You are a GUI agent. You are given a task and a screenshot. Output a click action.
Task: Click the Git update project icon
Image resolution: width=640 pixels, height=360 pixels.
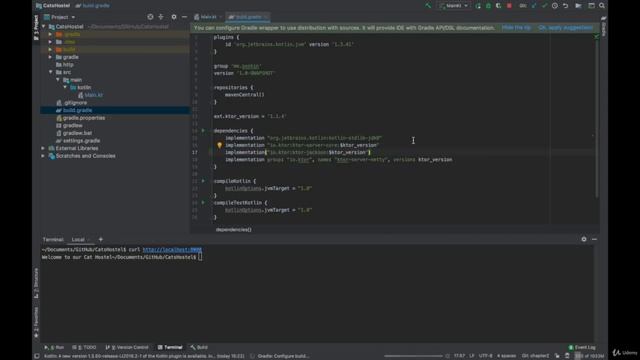(x=534, y=6)
